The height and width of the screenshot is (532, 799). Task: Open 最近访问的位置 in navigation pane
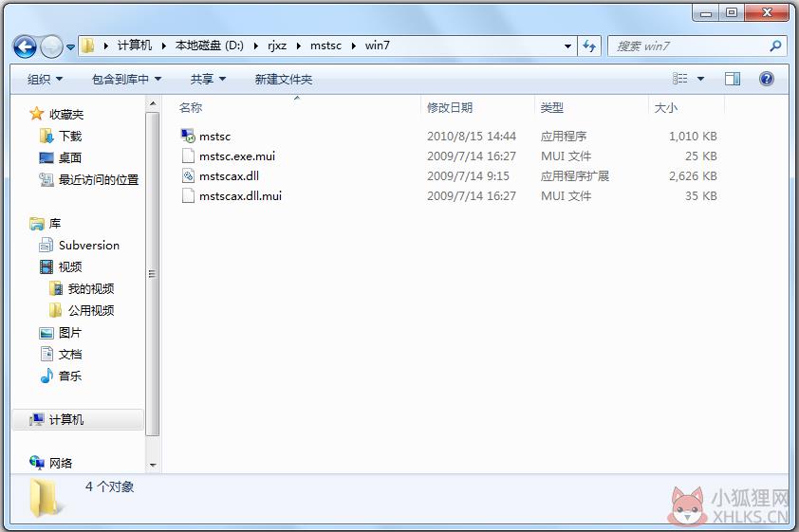pyautogui.click(x=99, y=180)
